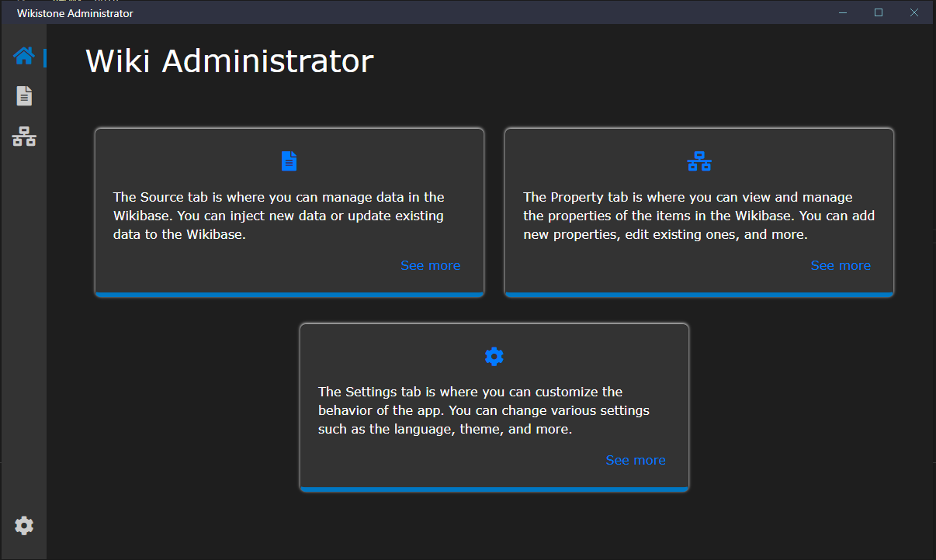Follow See more link in Property card
Viewport: 936px width, 560px height.
(x=841, y=265)
